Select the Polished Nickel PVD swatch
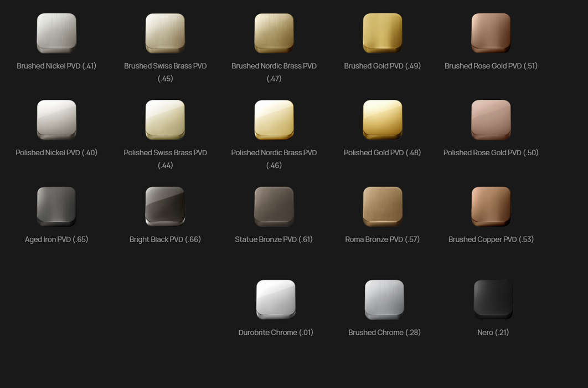Viewport: 588px width, 388px height. pyautogui.click(x=56, y=120)
